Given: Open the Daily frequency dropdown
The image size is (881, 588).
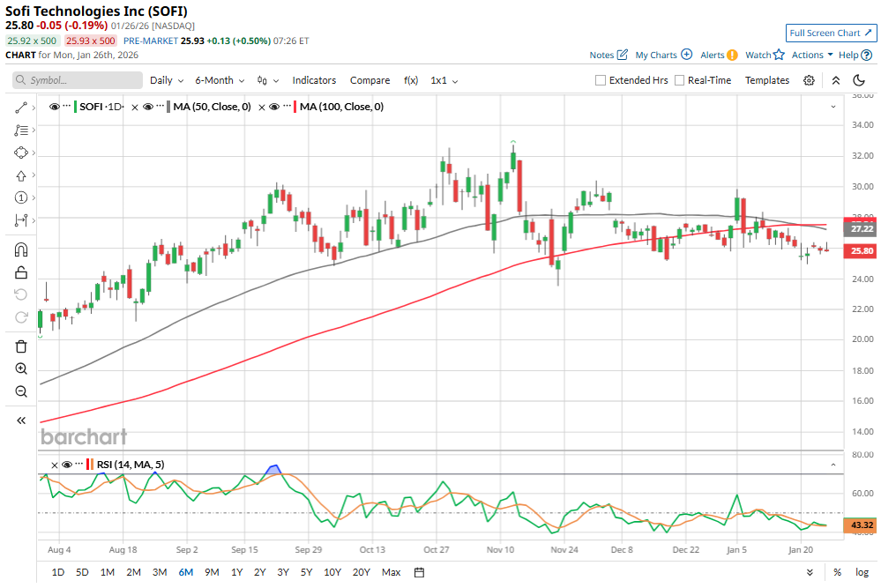Looking at the screenshot, I should 167,80.
